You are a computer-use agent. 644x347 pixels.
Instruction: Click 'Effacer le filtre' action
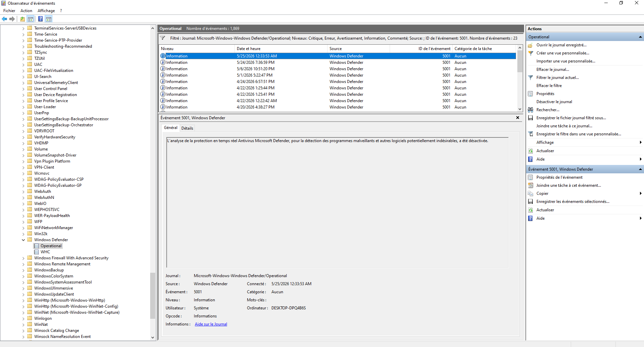[x=549, y=86]
